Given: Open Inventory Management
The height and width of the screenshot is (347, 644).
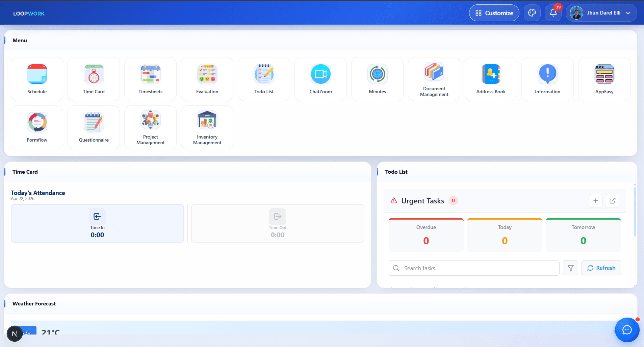Looking at the screenshot, I should [x=207, y=127].
